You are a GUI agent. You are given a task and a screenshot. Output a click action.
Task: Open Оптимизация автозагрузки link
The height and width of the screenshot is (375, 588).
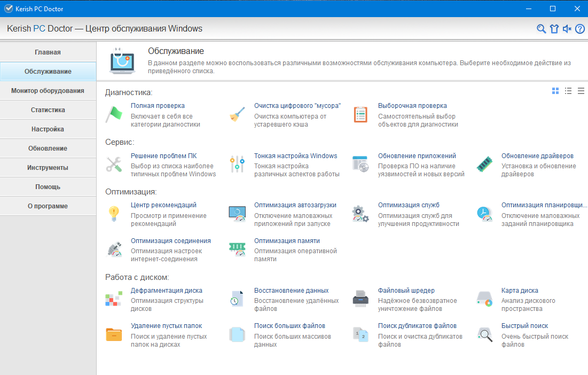(295, 205)
